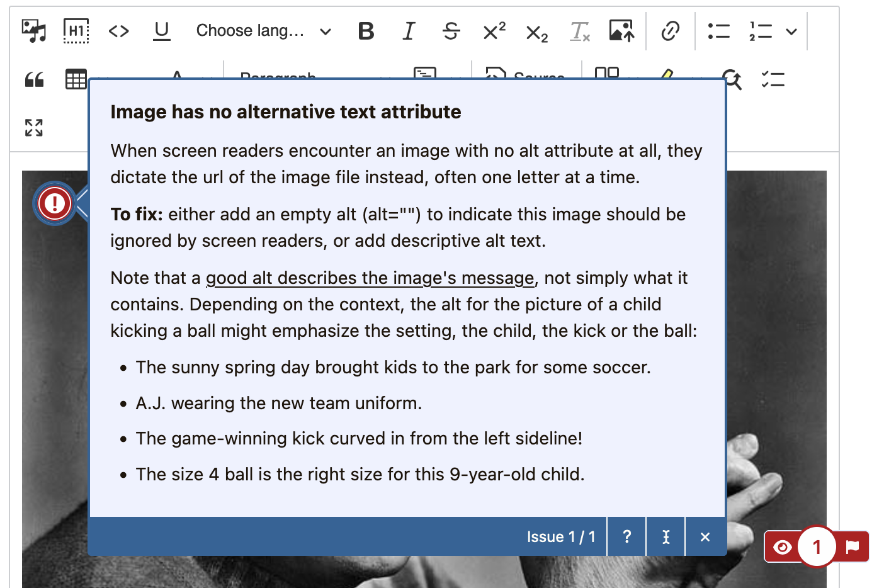
Task: Apply underline formatting
Action: [x=162, y=30]
